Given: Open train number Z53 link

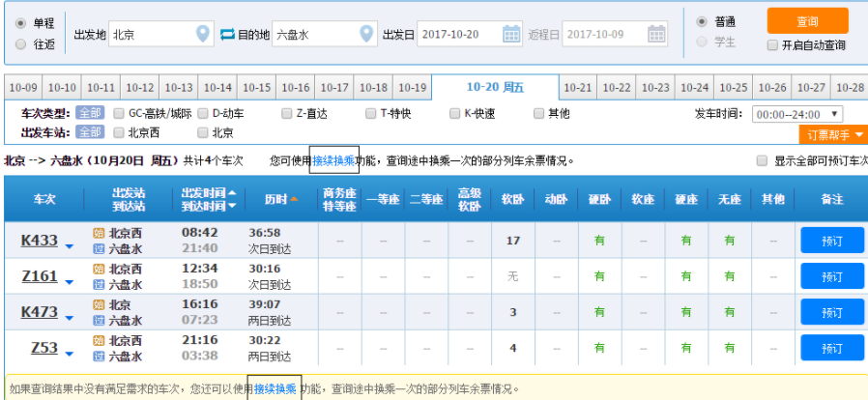Looking at the screenshot, I should click(44, 348).
